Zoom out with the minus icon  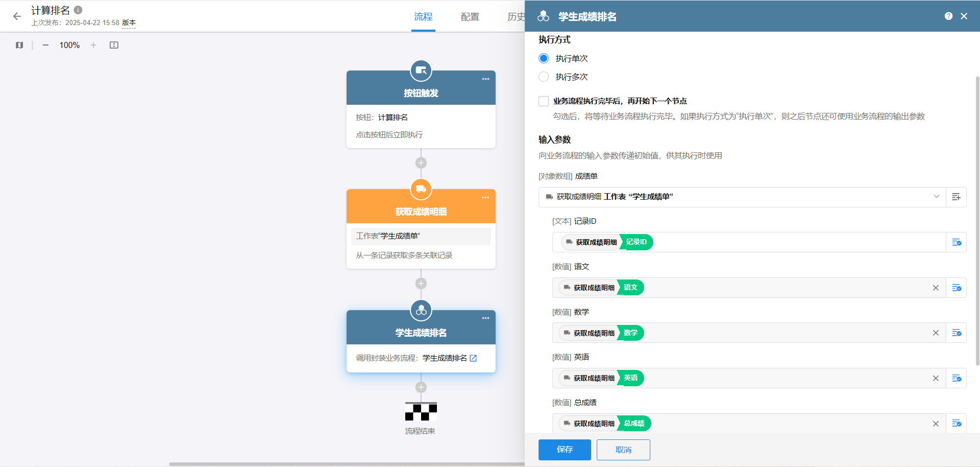pyautogui.click(x=45, y=45)
